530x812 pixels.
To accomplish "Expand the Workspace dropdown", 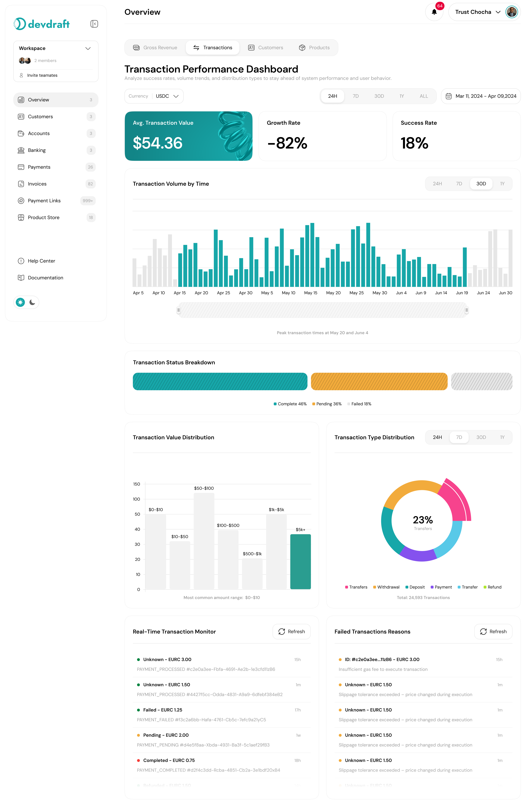I will tap(88, 48).
